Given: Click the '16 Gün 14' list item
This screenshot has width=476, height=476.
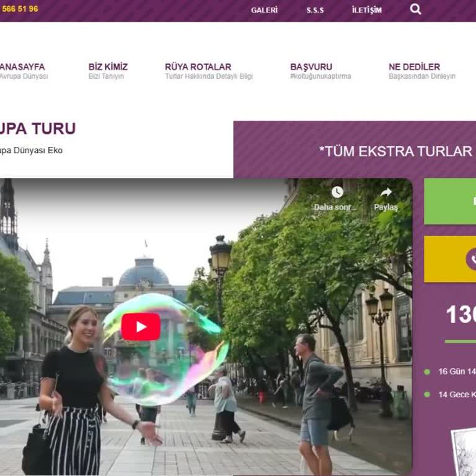Looking at the screenshot, I should coord(457,371).
